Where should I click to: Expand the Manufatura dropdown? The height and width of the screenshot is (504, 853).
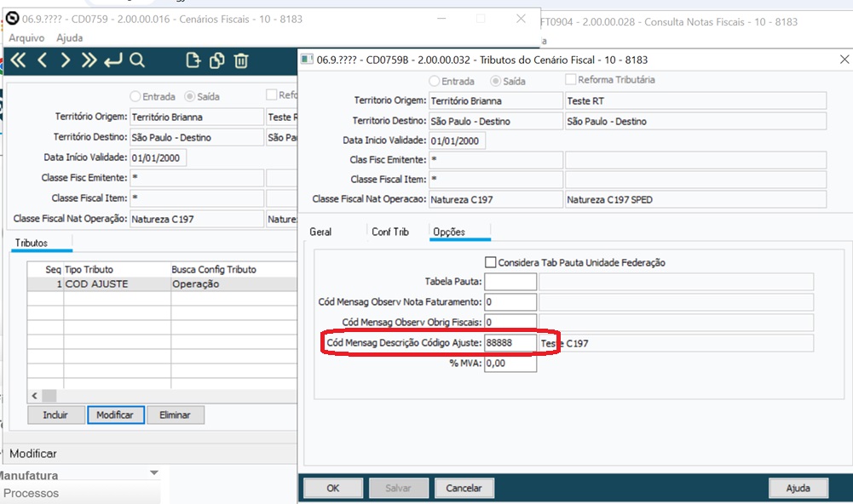click(x=154, y=472)
